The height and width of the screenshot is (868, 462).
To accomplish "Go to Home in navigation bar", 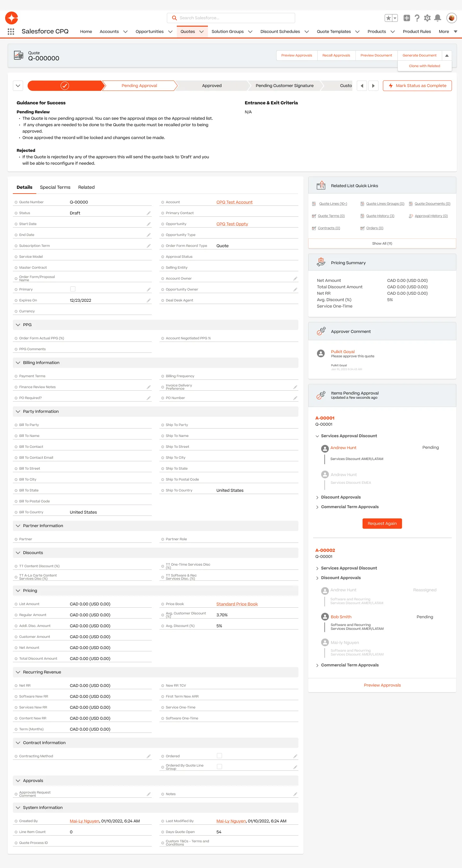I will tap(86, 32).
